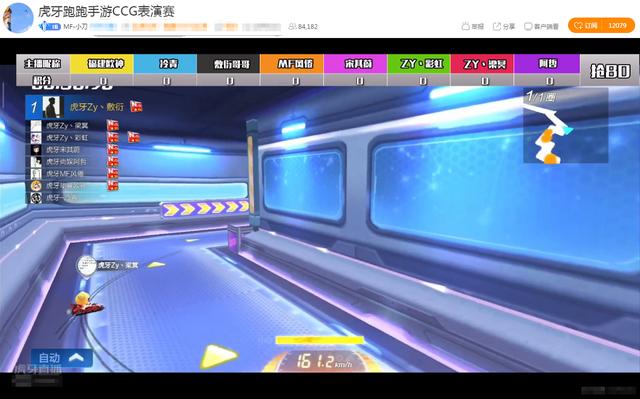640x399 pixels.
Task: Click the stream title 虎牙跑跑手游CCG表演赛
Action: click(x=107, y=11)
